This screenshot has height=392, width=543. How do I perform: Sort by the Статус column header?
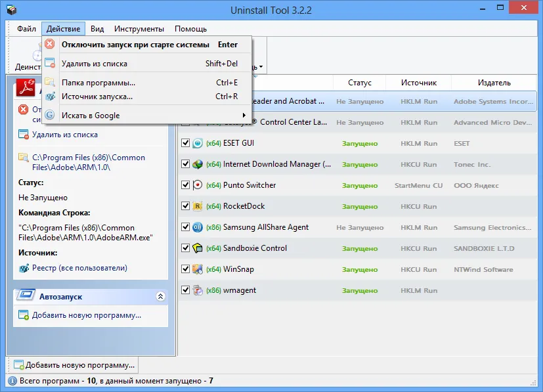[359, 83]
